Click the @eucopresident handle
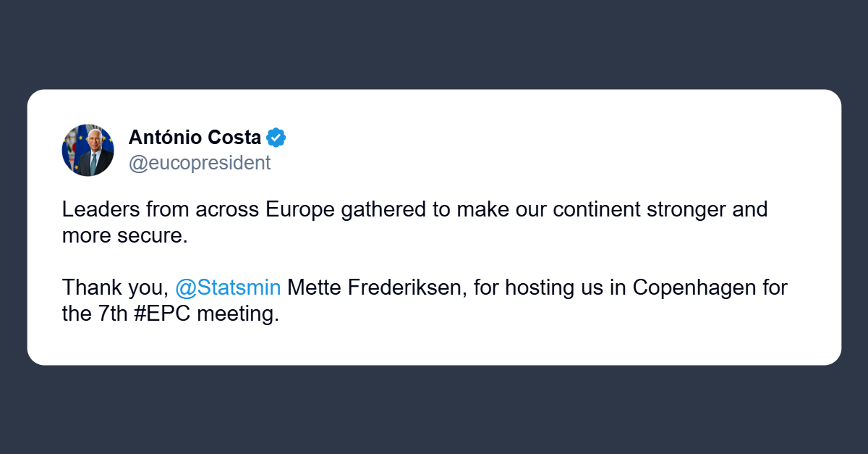 (x=199, y=163)
